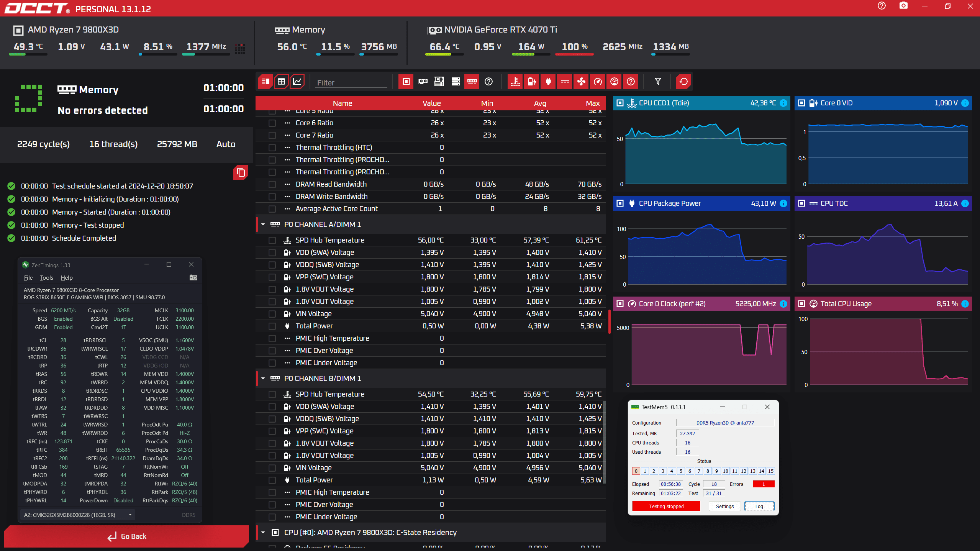Open the Tools menu in ZenTimings

pos(47,278)
